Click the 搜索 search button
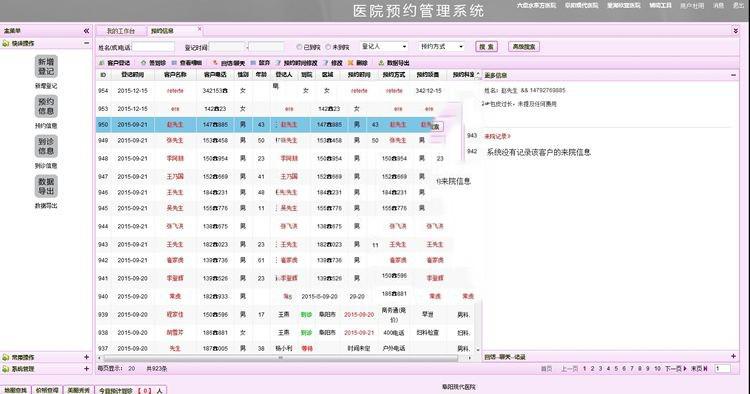 click(486, 47)
